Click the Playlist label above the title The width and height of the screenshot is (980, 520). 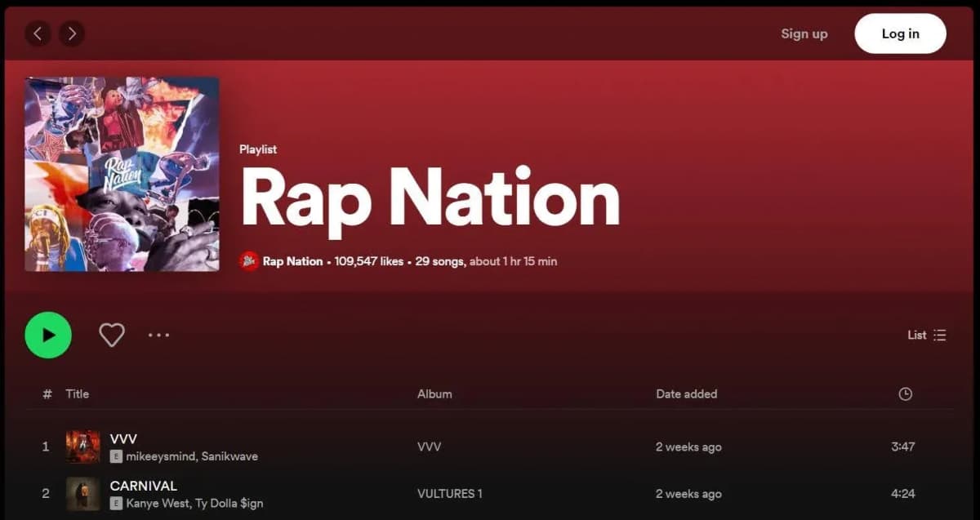tap(258, 149)
